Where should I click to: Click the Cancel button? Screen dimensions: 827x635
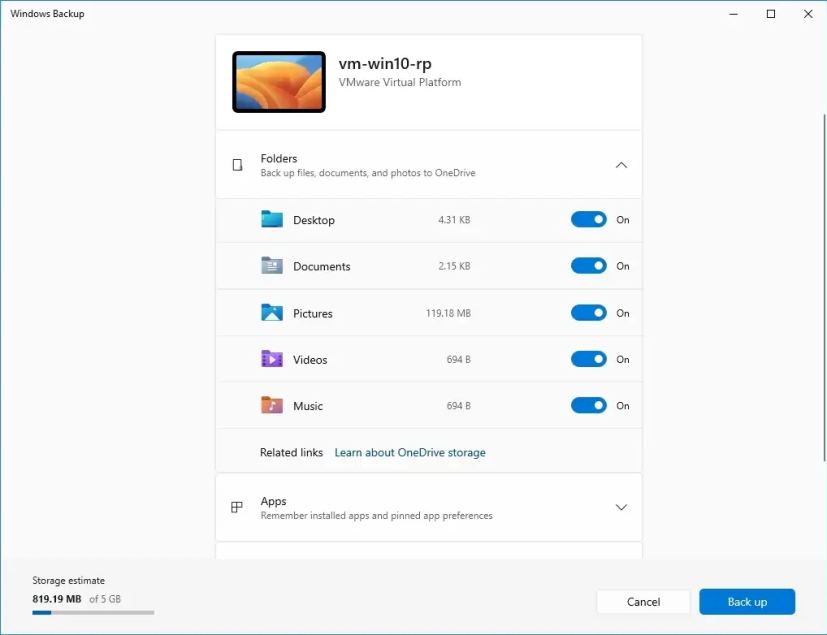tap(643, 602)
